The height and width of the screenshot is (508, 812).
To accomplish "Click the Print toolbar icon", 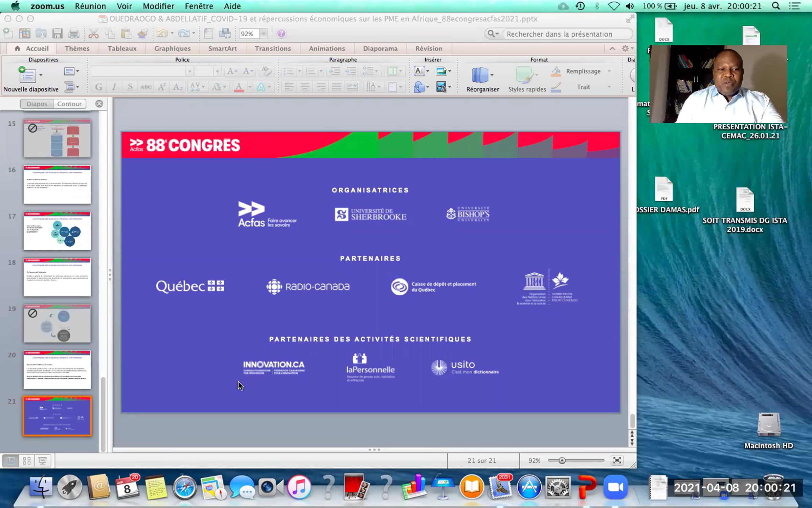I will tap(73, 34).
